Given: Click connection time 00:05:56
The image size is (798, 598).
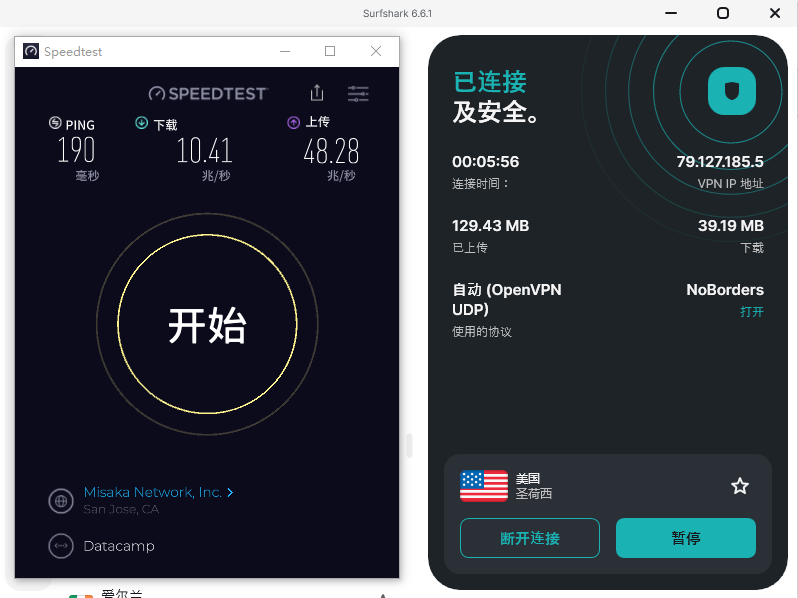Looking at the screenshot, I should [x=486, y=162].
